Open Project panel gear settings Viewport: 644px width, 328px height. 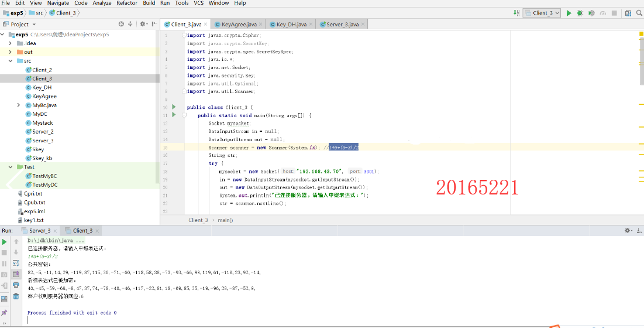point(143,24)
